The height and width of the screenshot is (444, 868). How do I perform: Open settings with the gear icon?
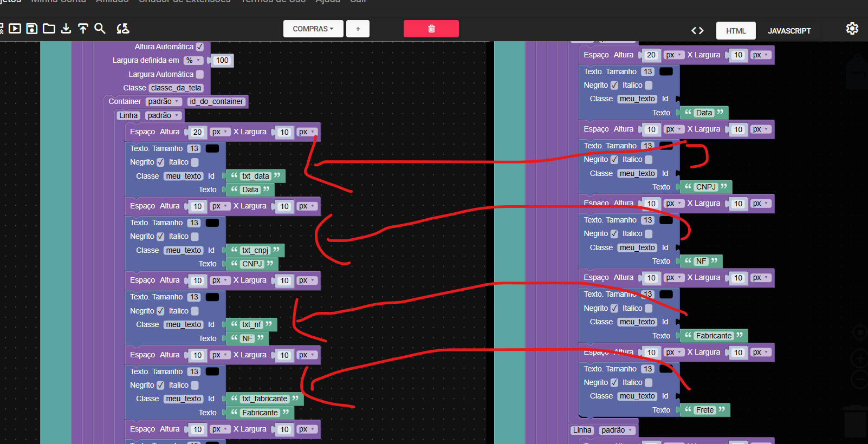[852, 29]
